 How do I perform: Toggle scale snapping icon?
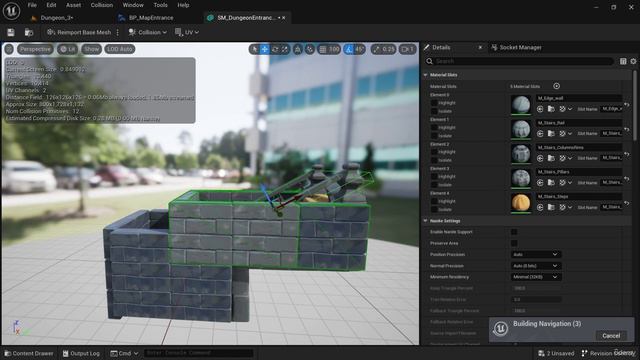(x=376, y=49)
